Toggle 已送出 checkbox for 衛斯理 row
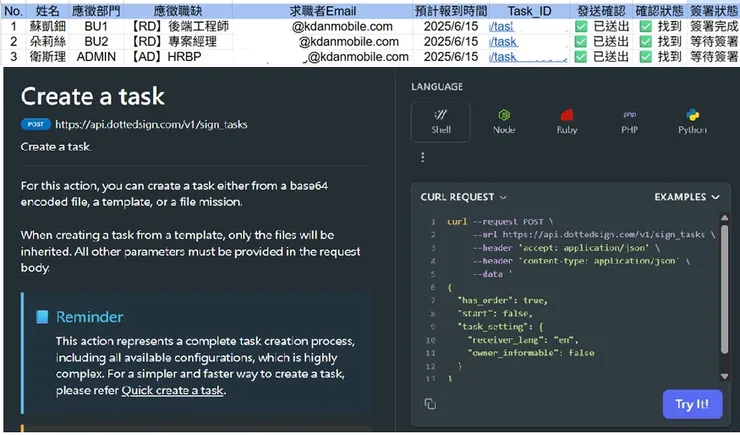Screen dimensions: 740x435 (581, 57)
